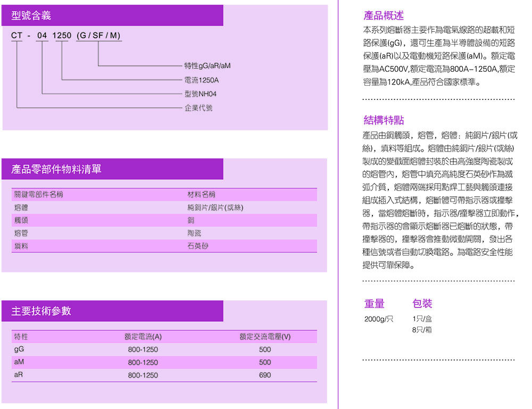Select the model code text CT - 04 1250
The image size is (532, 409).
41,36
